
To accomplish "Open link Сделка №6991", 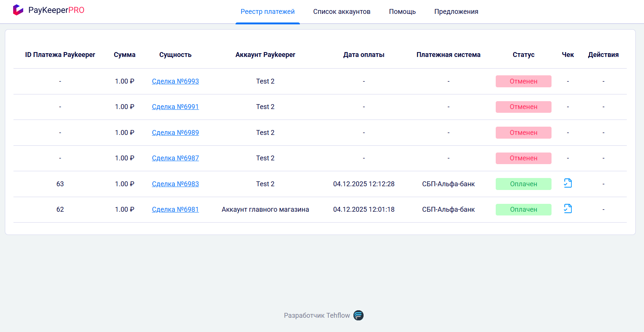I will pos(175,107).
